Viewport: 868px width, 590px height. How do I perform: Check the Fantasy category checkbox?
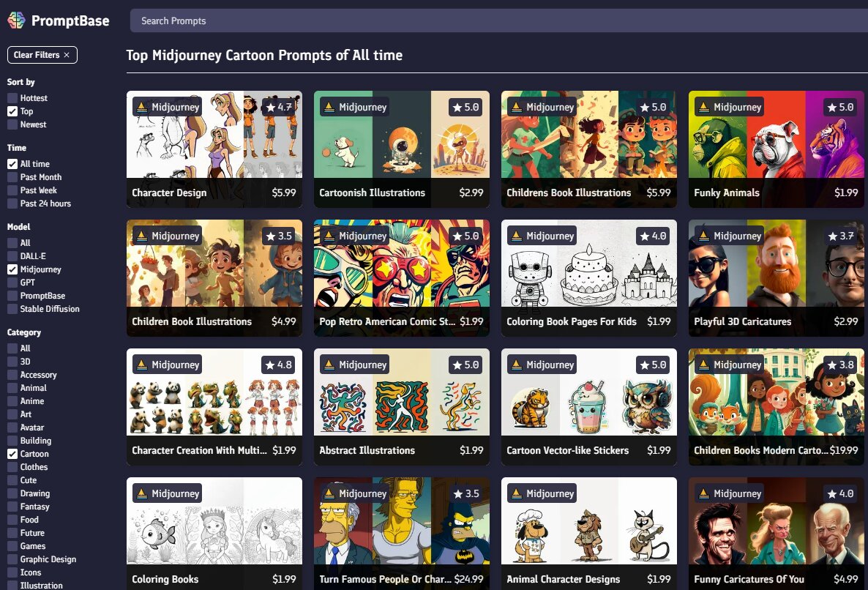12,507
